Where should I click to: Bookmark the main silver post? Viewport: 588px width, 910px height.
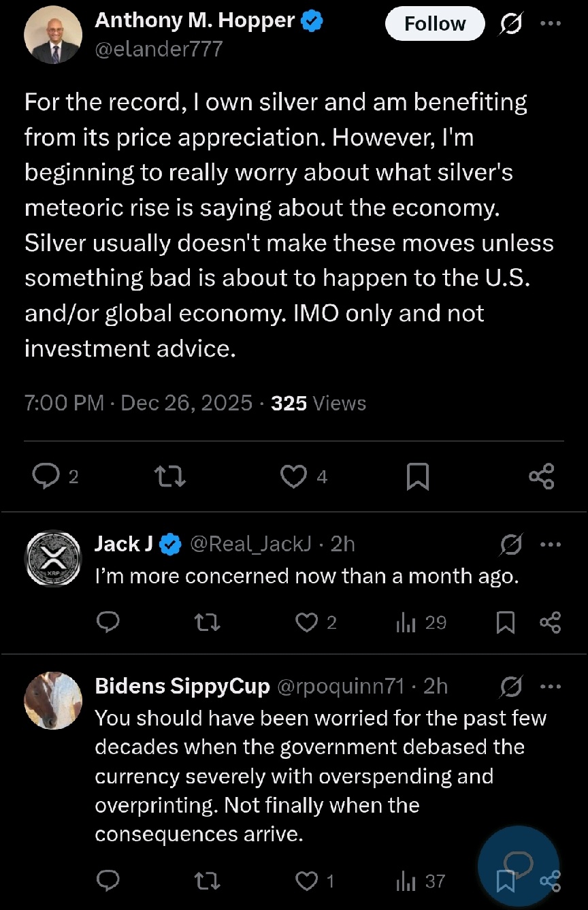click(x=417, y=476)
